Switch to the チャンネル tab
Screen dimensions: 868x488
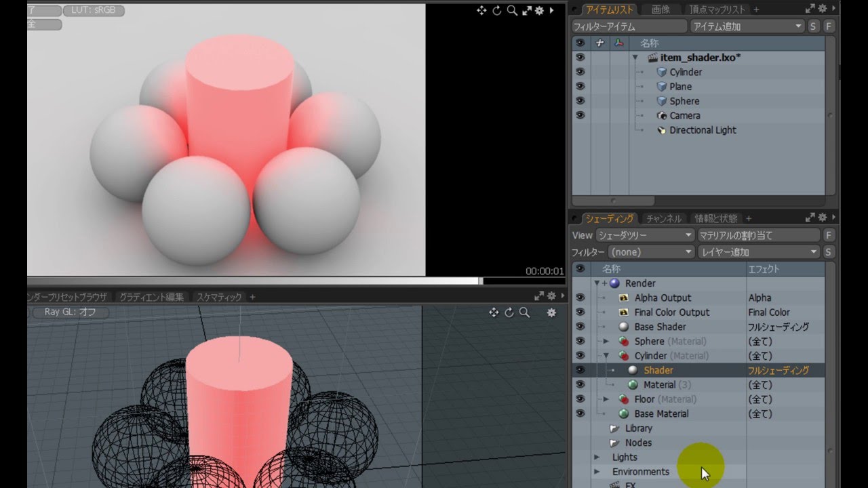pos(664,219)
